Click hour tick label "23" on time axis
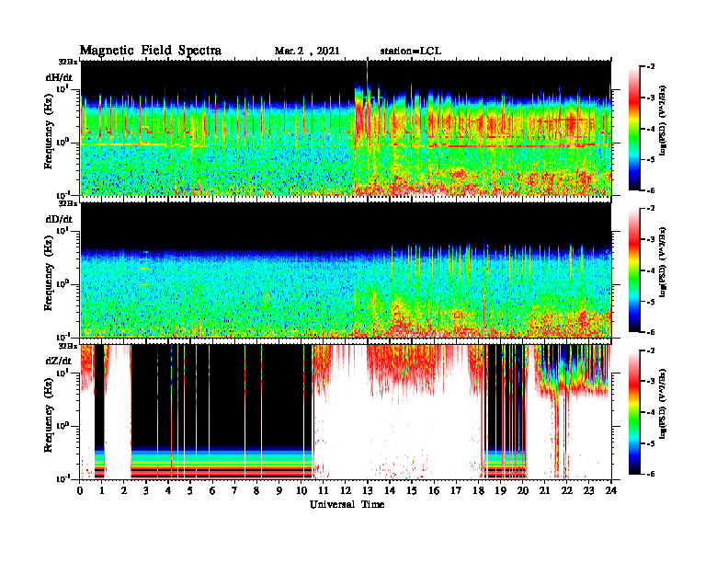Viewport: 728px width, 563px height. 588,490
